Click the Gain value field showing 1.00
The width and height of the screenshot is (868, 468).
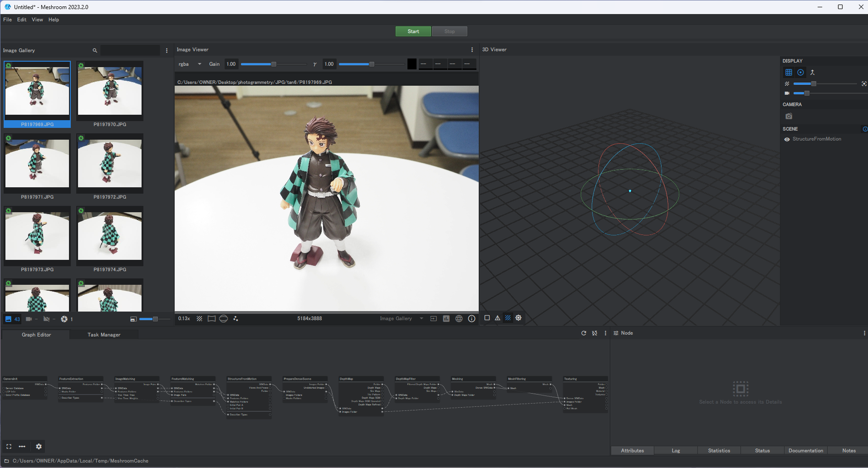pos(231,64)
